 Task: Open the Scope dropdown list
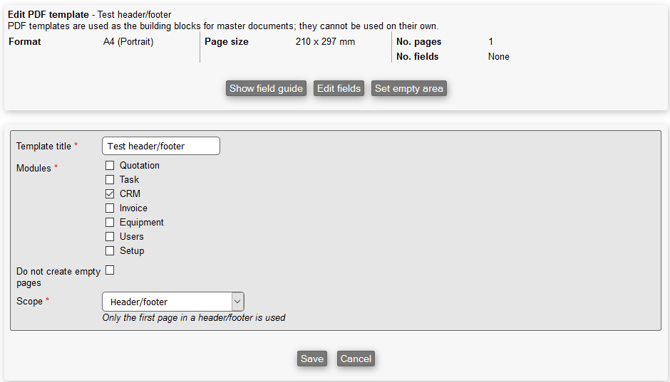coord(173,302)
